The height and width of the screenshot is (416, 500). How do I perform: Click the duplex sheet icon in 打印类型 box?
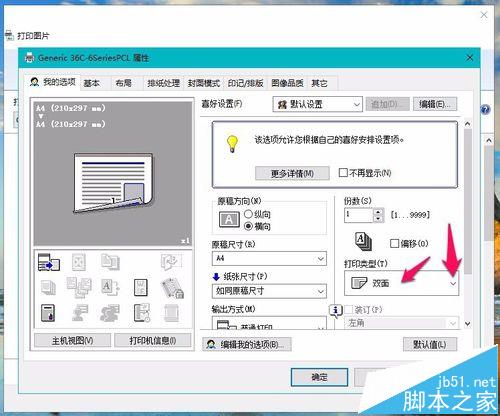click(359, 283)
